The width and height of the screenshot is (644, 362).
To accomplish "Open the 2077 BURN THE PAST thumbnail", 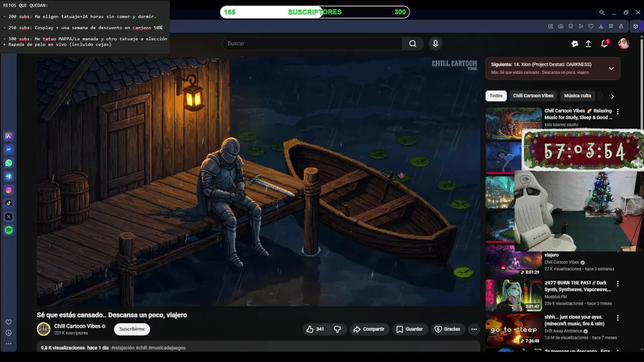I will click(x=514, y=296).
